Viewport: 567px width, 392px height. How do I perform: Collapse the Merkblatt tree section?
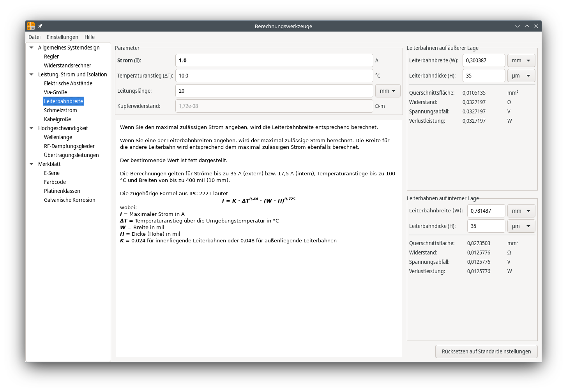tap(32, 164)
